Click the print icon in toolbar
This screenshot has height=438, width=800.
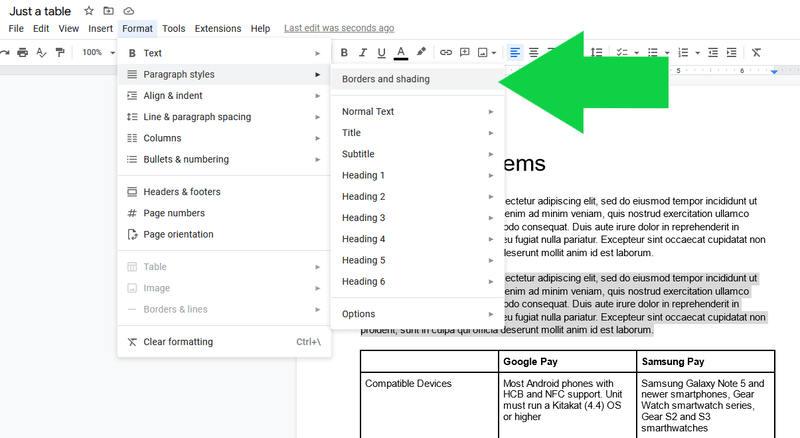click(21, 52)
